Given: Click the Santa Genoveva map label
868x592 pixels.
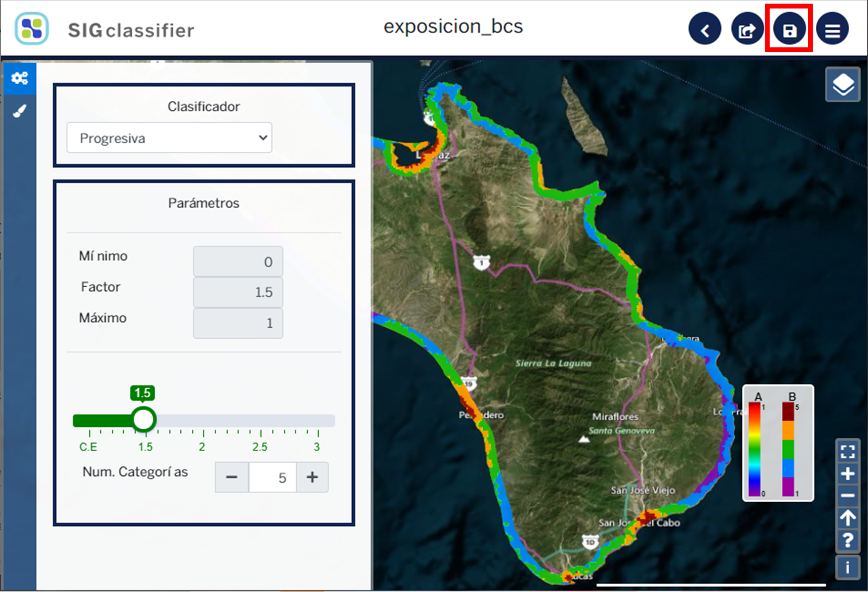Looking at the screenshot, I should (622, 430).
